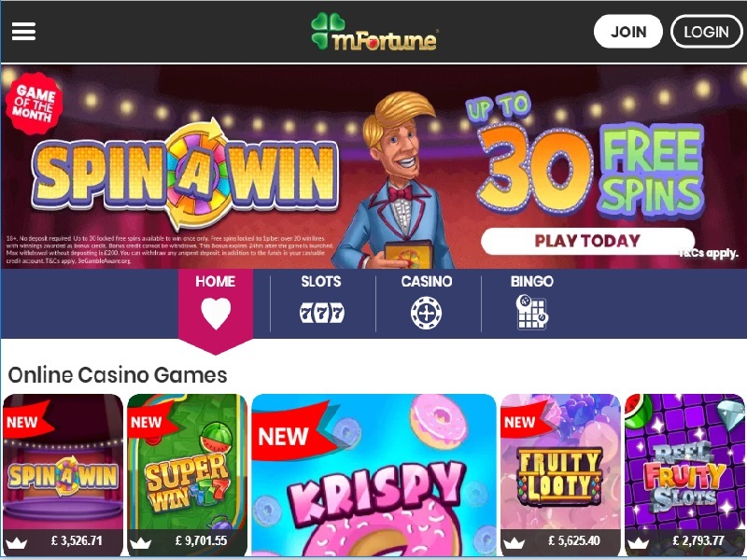This screenshot has width=747, height=560.
Task: Click the crown icon under Super Win 7
Action: pos(141,542)
